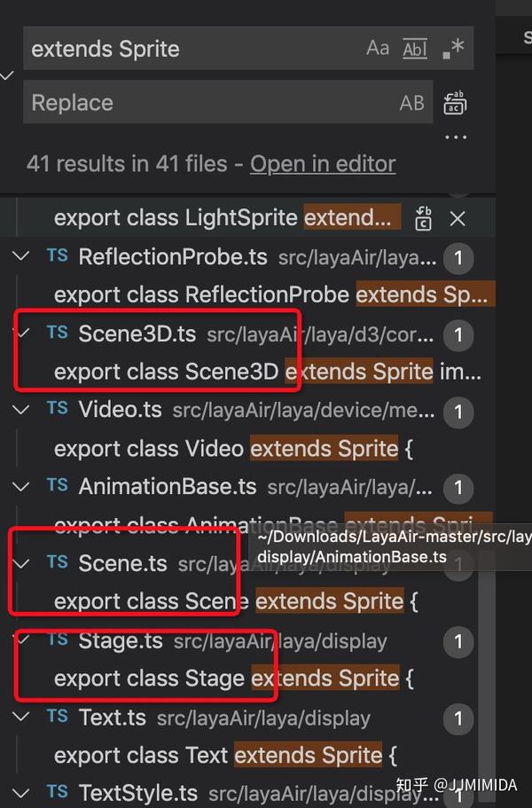Collapse the AnimationBase.ts results group
This screenshot has width=532, height=808.
coord(20,486)
